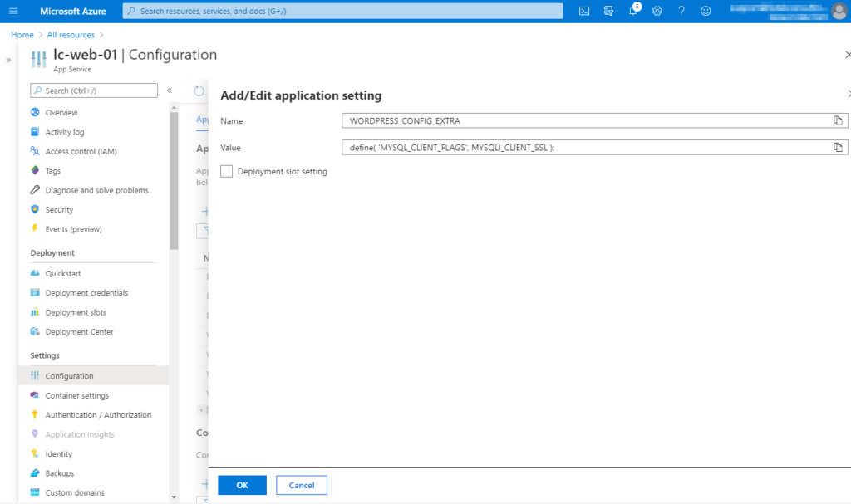Click the menu scrollbar down arrow
Screen dimensions: 851x504
tap(174, 497)
